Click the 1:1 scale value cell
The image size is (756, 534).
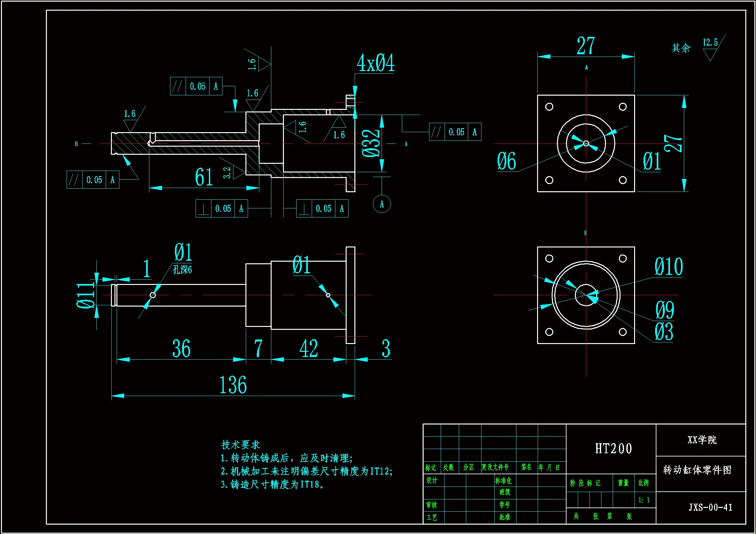tap(644, 500)
